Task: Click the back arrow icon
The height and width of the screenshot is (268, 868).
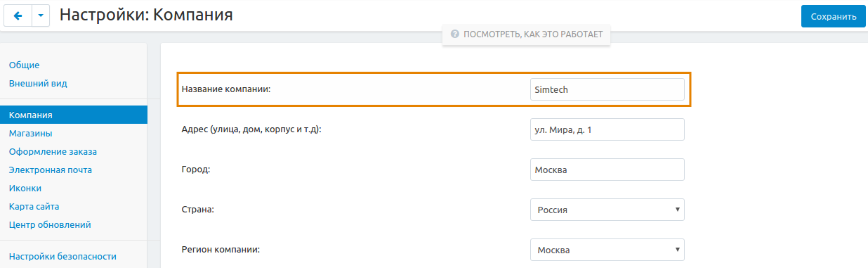Action: (x=18, y=15)
